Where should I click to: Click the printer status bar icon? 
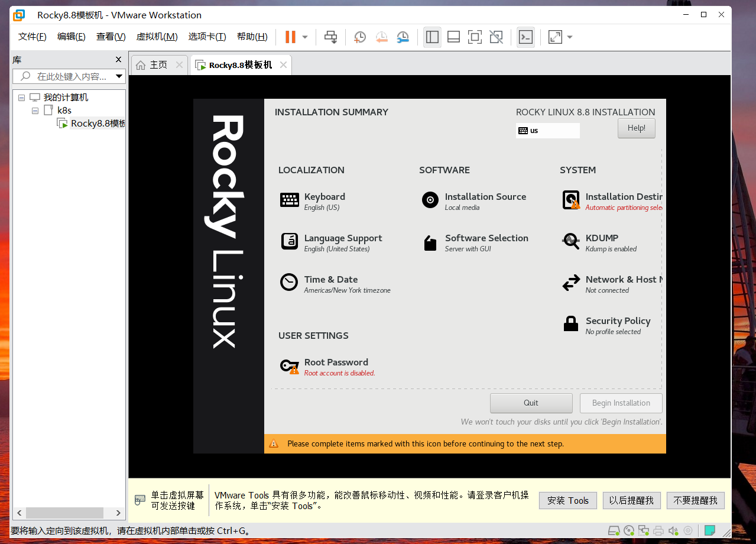point(658,530)
